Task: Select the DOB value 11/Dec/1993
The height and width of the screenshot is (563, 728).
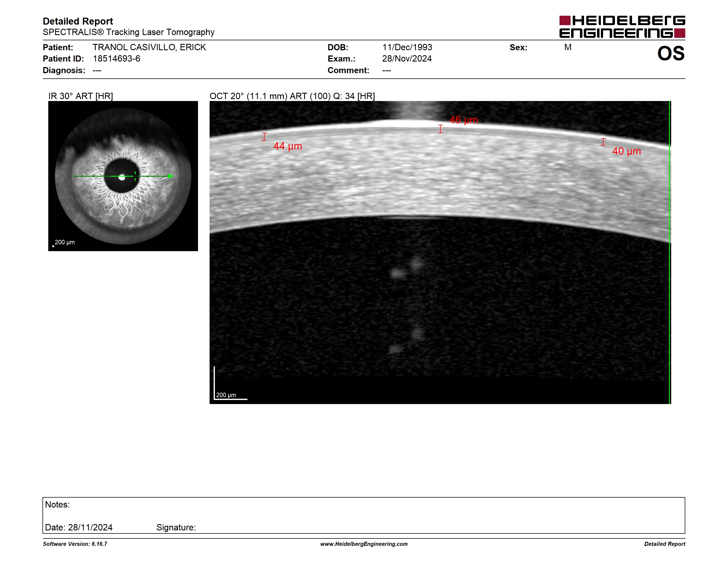Action: (407, 47)
